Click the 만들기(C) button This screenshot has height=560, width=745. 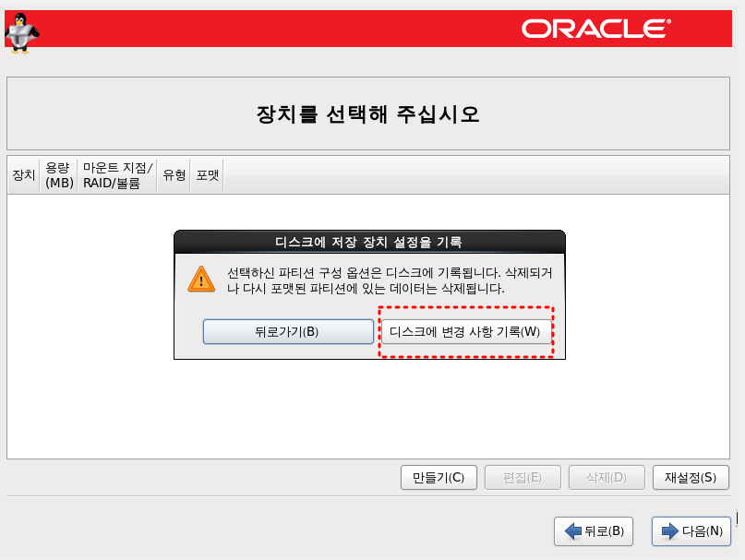(439, 477)
